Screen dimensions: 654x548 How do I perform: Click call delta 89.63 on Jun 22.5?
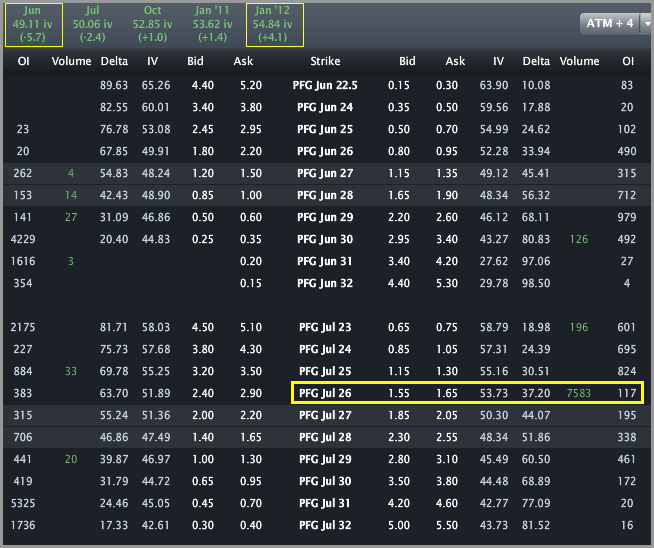[114, 85]
